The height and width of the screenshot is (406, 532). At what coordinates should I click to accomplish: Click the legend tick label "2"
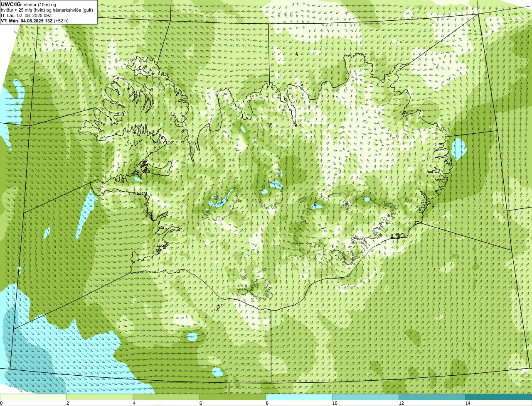point(67,403)
